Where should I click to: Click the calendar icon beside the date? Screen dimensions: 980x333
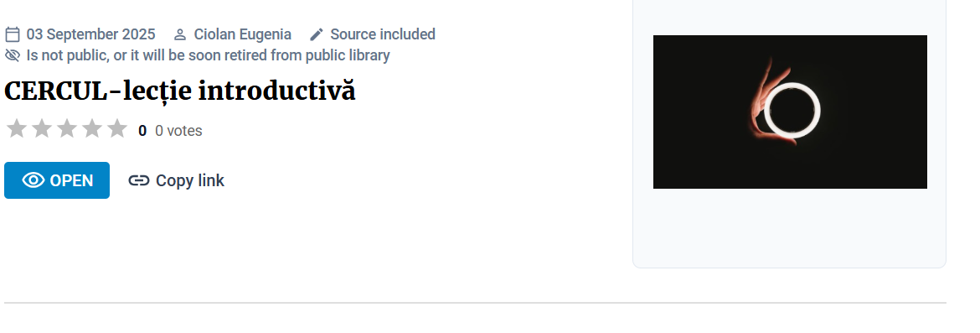pos(13,34)
